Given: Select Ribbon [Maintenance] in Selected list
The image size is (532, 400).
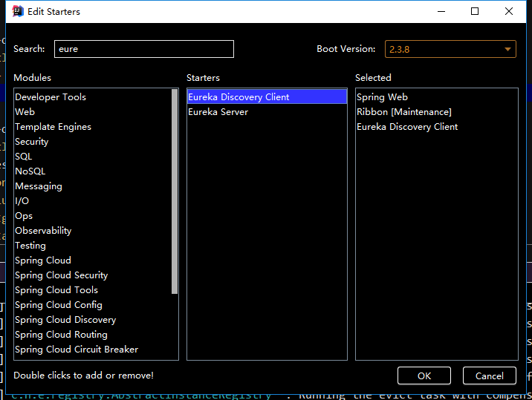Looking at the screenshot, I should [403, 112].
